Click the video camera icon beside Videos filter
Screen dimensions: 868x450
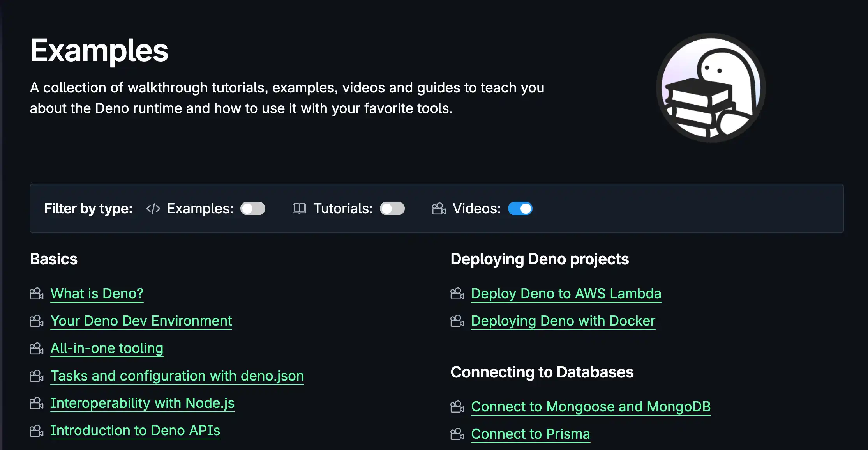439,209
